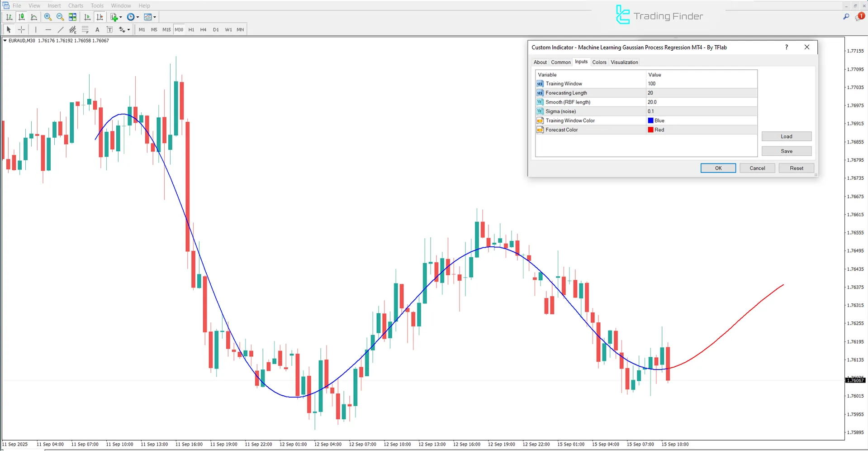868x451 pixels.
Task: Expand the Indicators list dropdown arrow
Action: coord(121,17)
